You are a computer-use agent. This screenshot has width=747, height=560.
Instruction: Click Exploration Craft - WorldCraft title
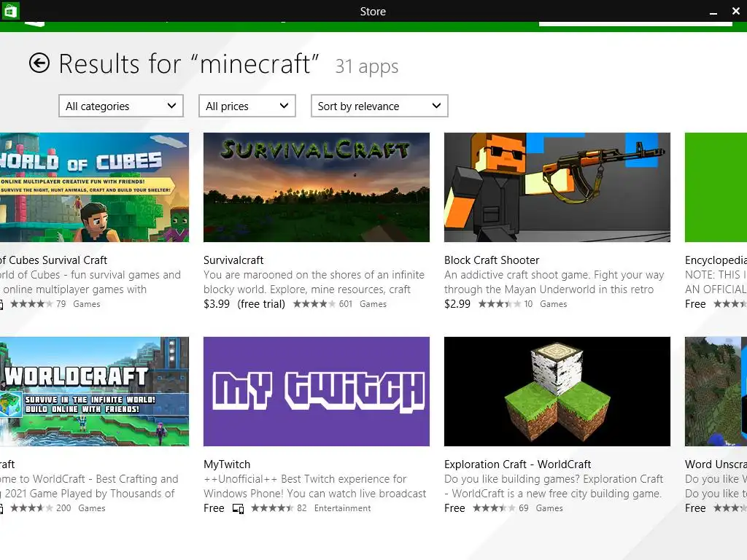tap(517, 464)
